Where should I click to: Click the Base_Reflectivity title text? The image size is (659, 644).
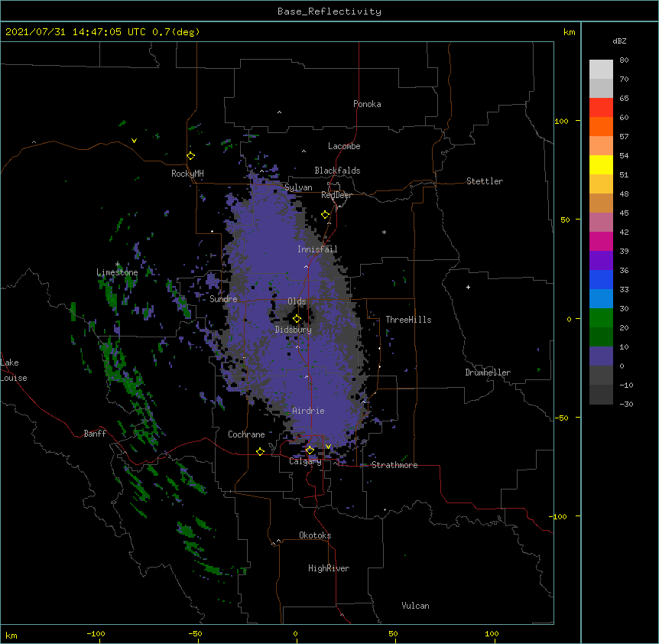pos(329,11)
